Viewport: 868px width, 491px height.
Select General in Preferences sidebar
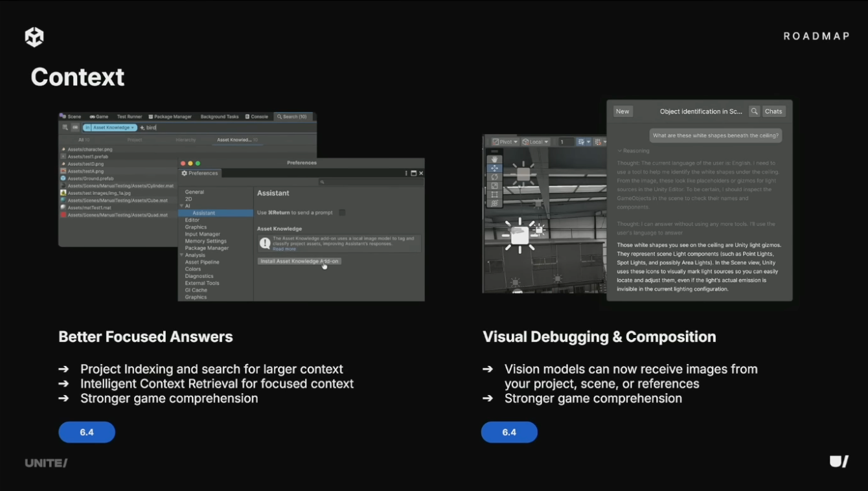[194, 192]
